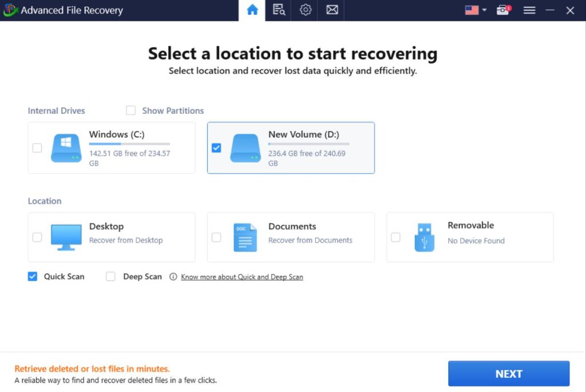Viewport: 586px width, 392px height.
Task: Click the toolbox notification icon
Action: pos(504,10)
